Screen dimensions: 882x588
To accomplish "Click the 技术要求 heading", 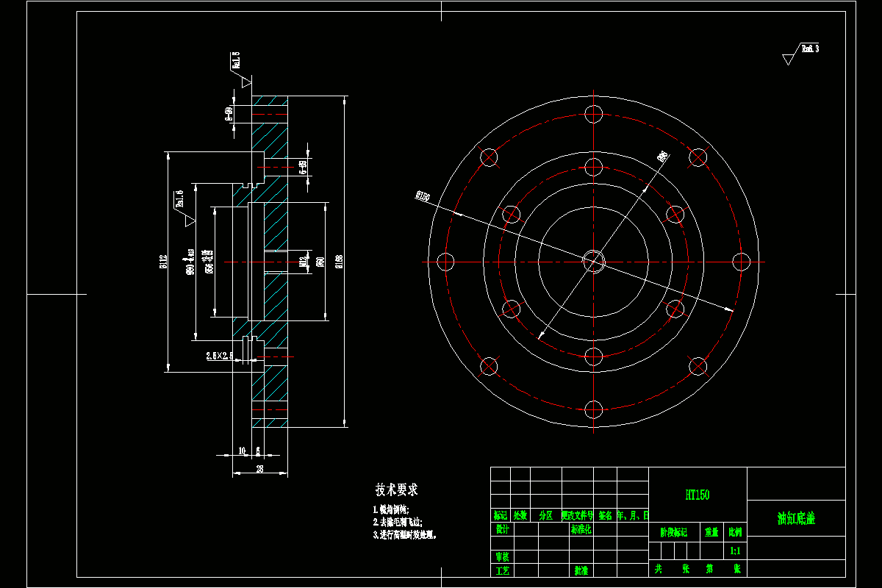I will point(397,490).
